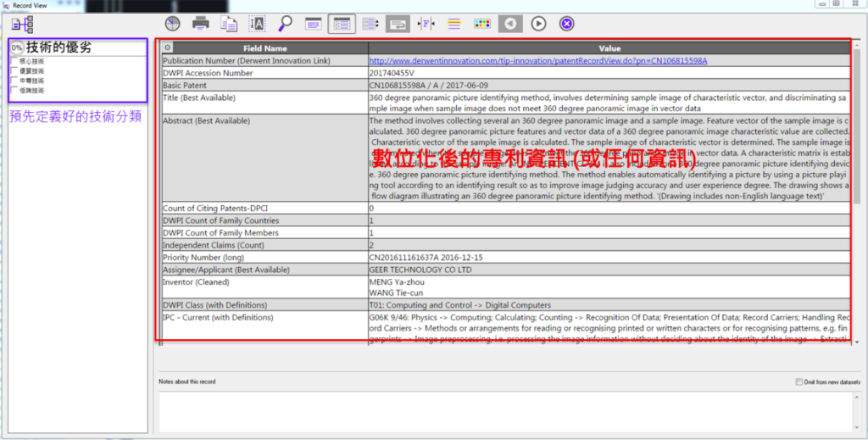
Task: Open the magnifying glass search tool
Action: coord(286,23)
